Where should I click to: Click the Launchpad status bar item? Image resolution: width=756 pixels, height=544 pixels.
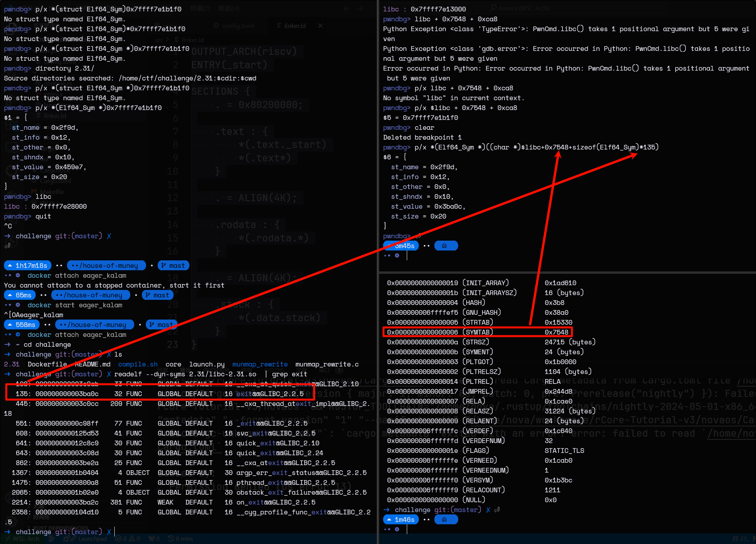pyautogui.click(x=88, y=539)
